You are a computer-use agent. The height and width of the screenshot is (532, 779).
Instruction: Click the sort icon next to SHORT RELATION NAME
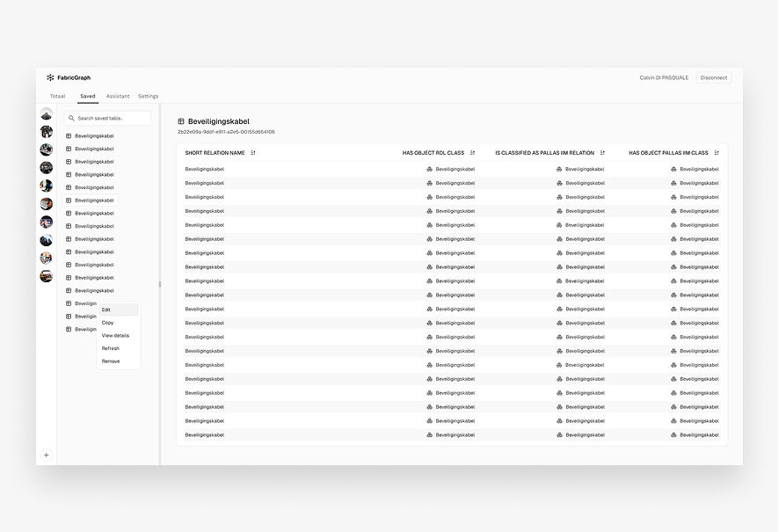[253, 152]
